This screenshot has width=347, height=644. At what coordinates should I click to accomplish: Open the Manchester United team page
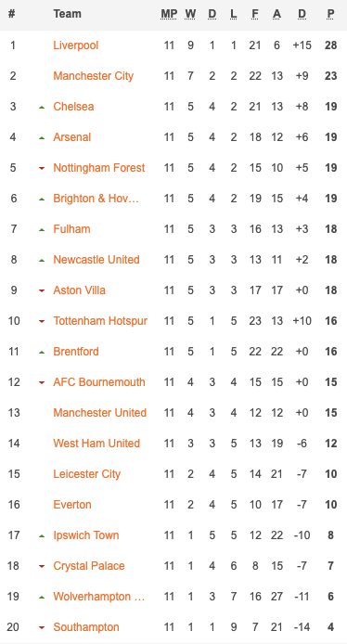pyautogui.click(x=100, y=413)
